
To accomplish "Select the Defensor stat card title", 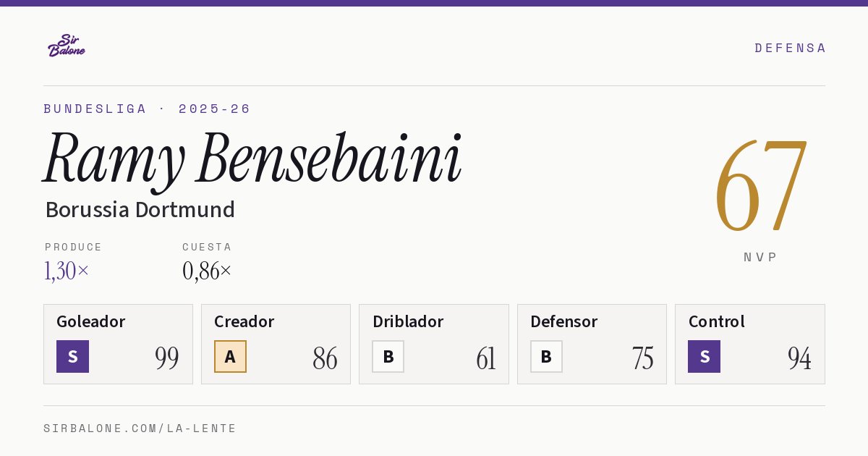I will pos(564,321).
